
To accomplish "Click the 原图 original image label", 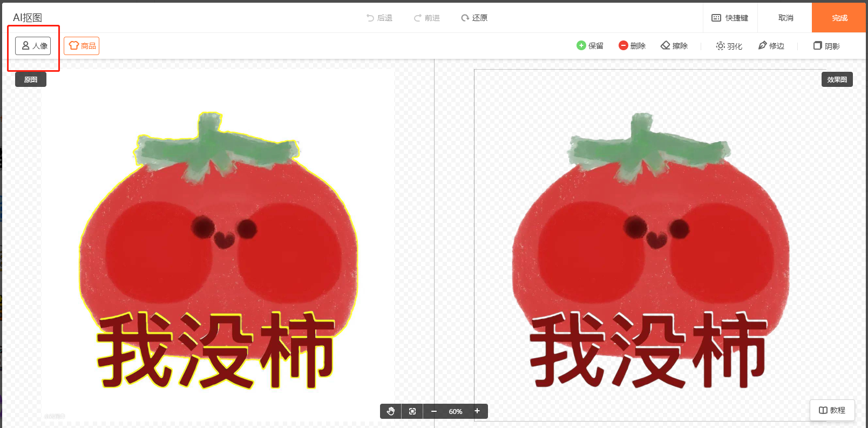I will pyautogui.click(x=31, y=79).
